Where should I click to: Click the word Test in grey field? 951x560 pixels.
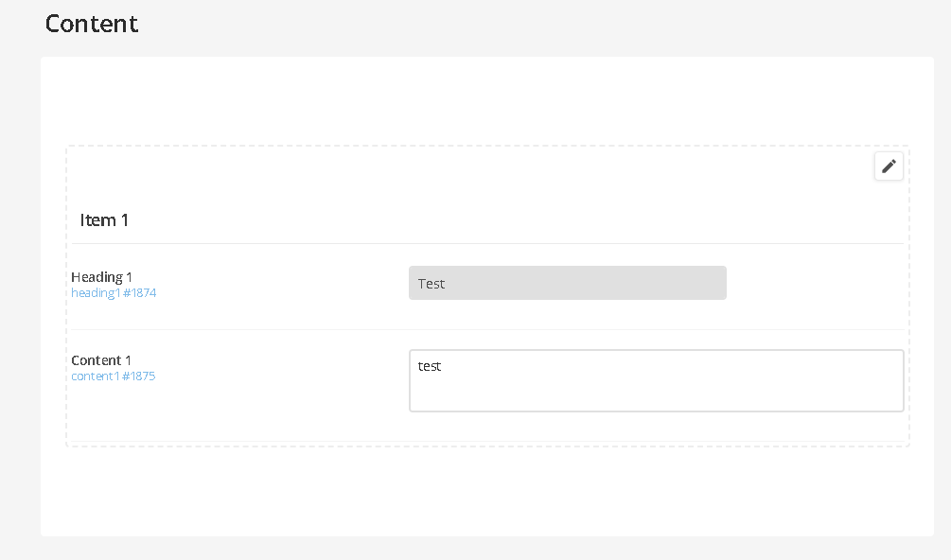431,284
